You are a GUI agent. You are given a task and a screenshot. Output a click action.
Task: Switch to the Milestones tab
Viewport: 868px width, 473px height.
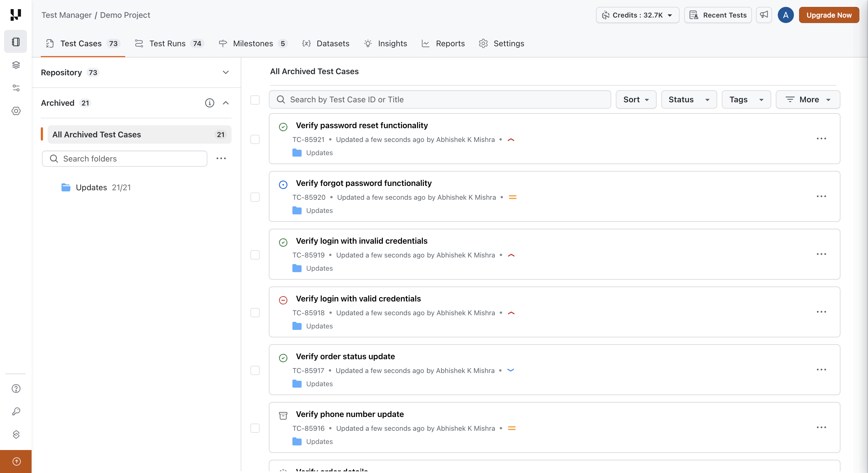253,43
